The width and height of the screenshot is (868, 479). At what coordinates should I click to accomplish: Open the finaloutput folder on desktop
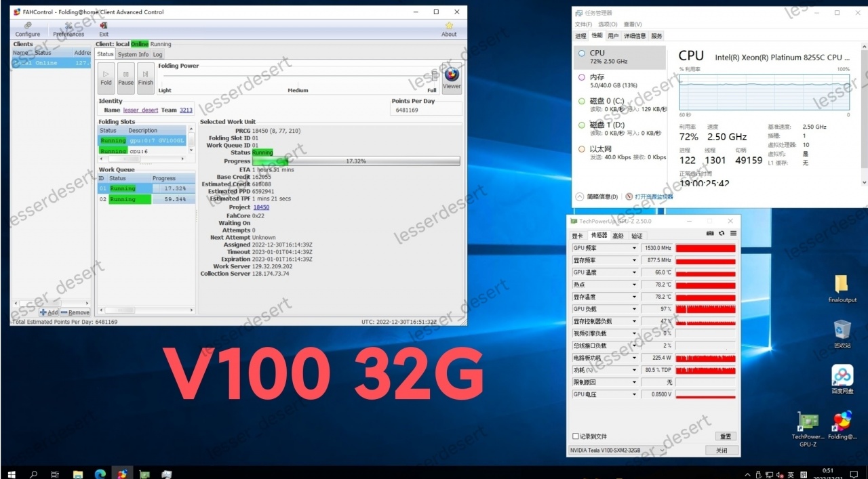pos(842,289)
